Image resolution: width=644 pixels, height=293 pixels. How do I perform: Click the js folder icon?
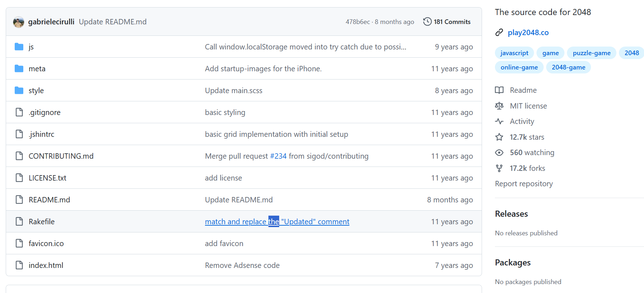19,47
